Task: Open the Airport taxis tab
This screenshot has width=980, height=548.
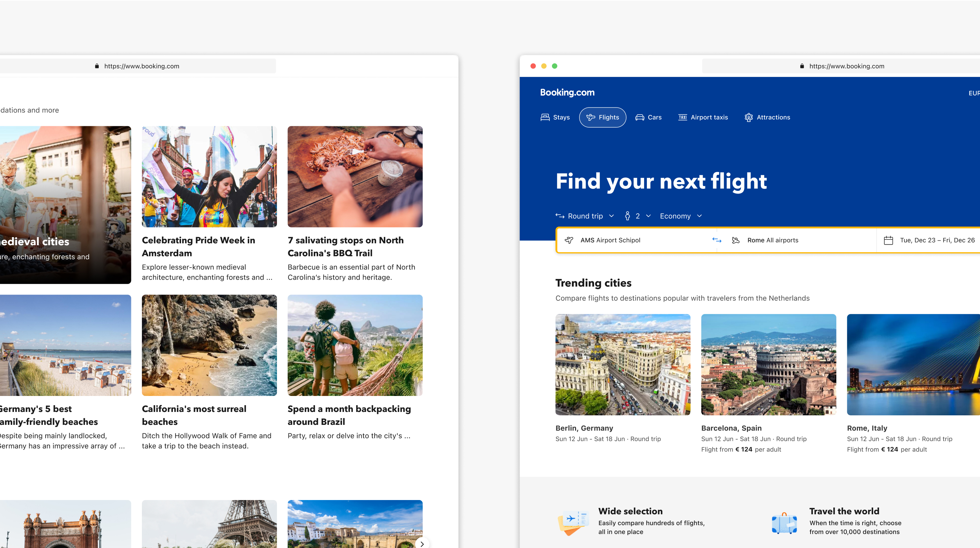Action: pos(703,117)
